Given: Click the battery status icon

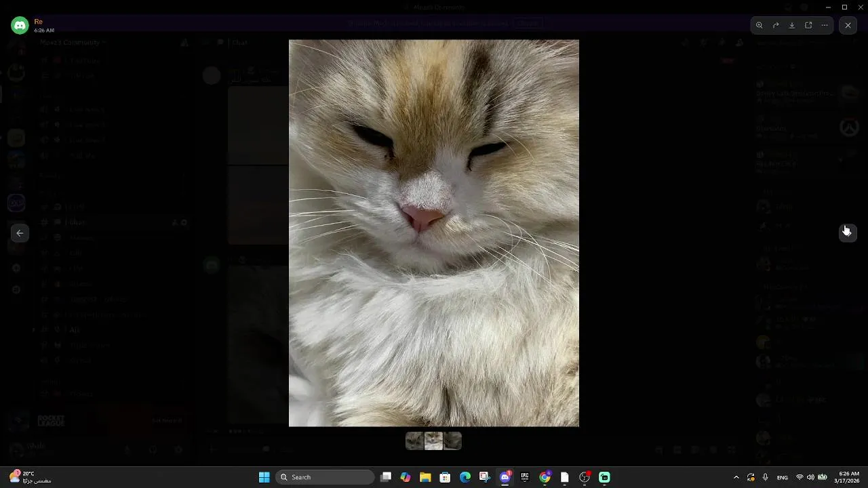Looking at the screenshot, I should pyautogui.click(x=823, y=477).
